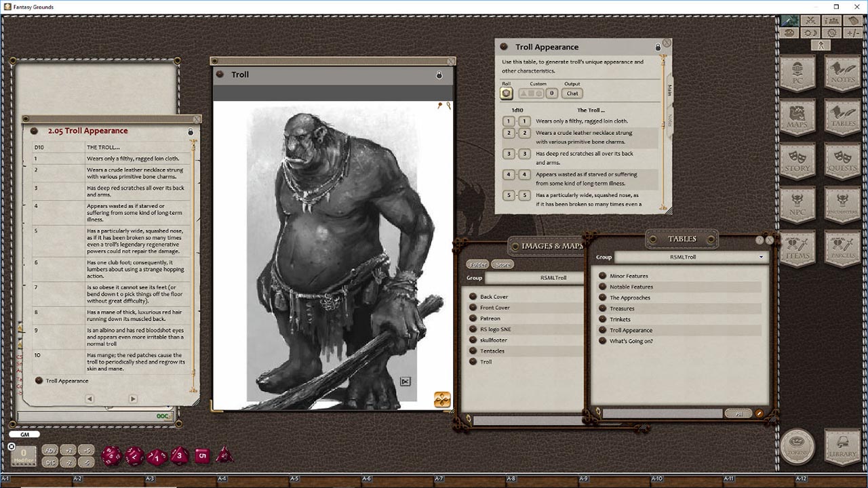Toggle the DIS modifier button
The image size is (868, 488).
pyautogui.click(x=50, y=462)
